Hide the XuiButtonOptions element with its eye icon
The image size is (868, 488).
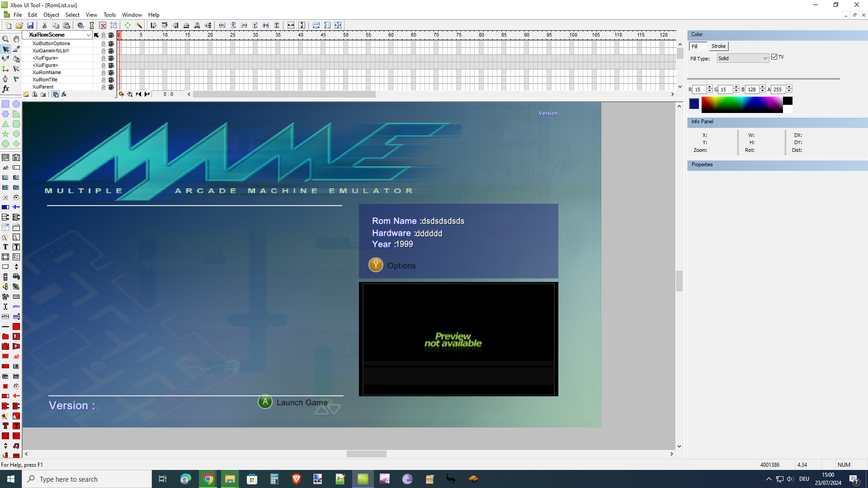[x=111, y=44]
